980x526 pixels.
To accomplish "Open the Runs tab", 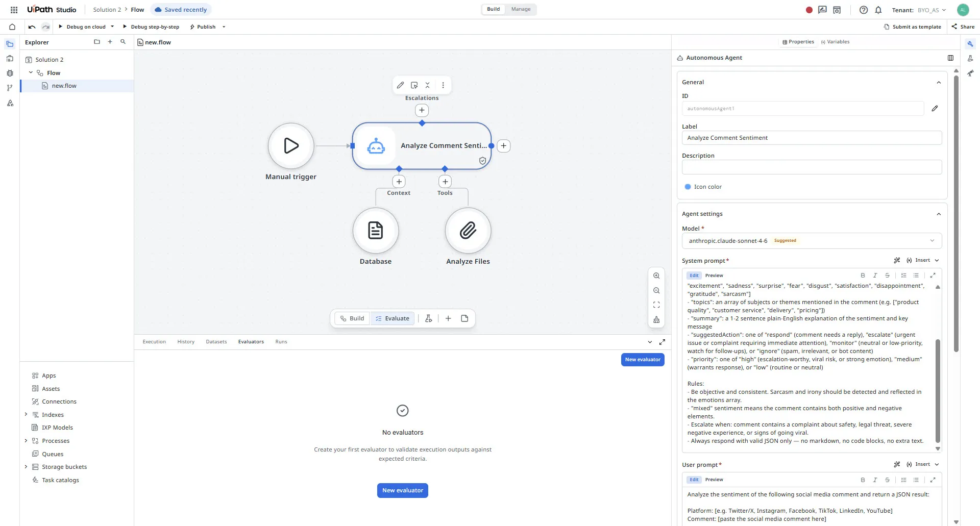I will pyautogui.click(x=281, y=342).
